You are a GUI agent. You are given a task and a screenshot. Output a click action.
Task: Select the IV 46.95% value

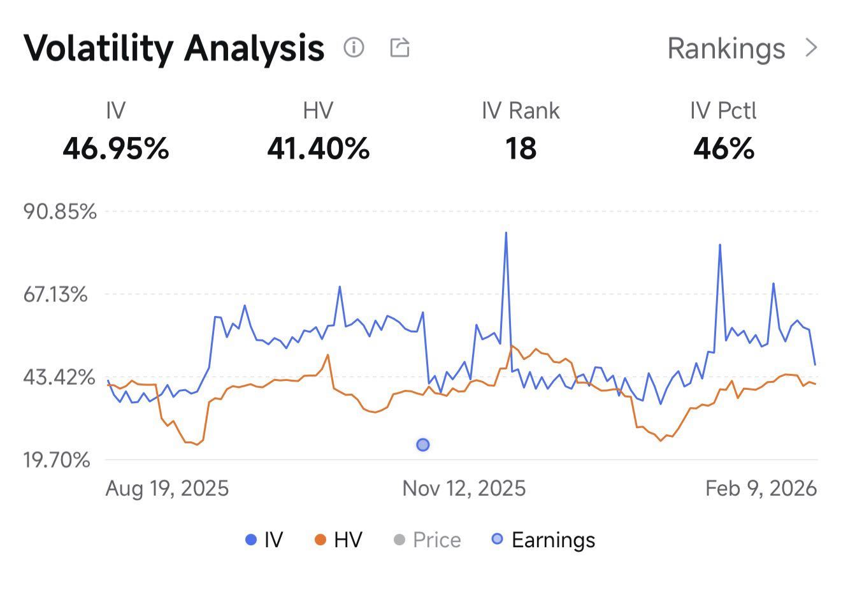point(116,149)
